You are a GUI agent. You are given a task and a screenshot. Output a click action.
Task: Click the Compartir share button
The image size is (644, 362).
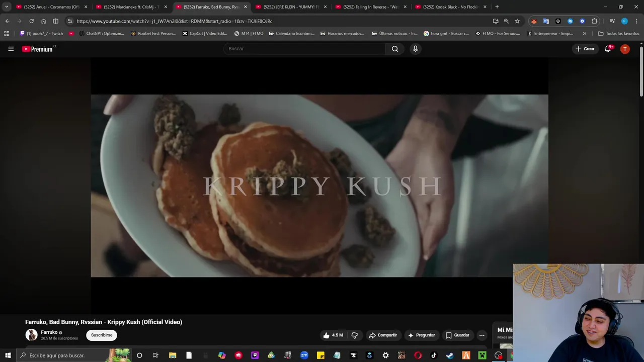[383, 335]
